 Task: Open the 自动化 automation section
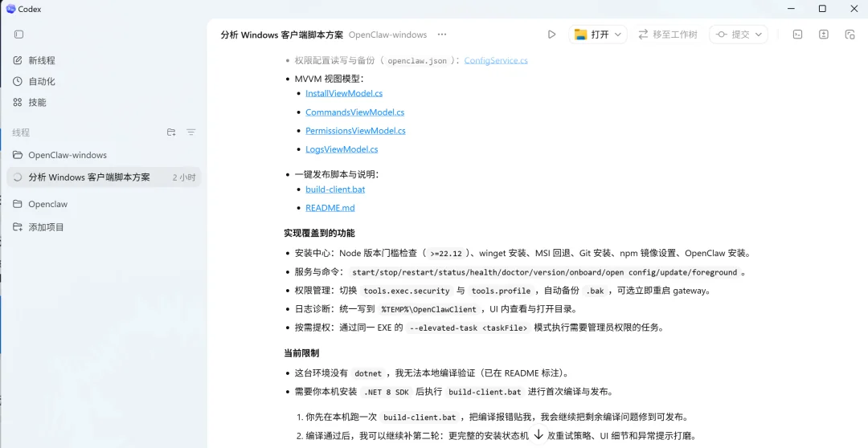(35, 81)
